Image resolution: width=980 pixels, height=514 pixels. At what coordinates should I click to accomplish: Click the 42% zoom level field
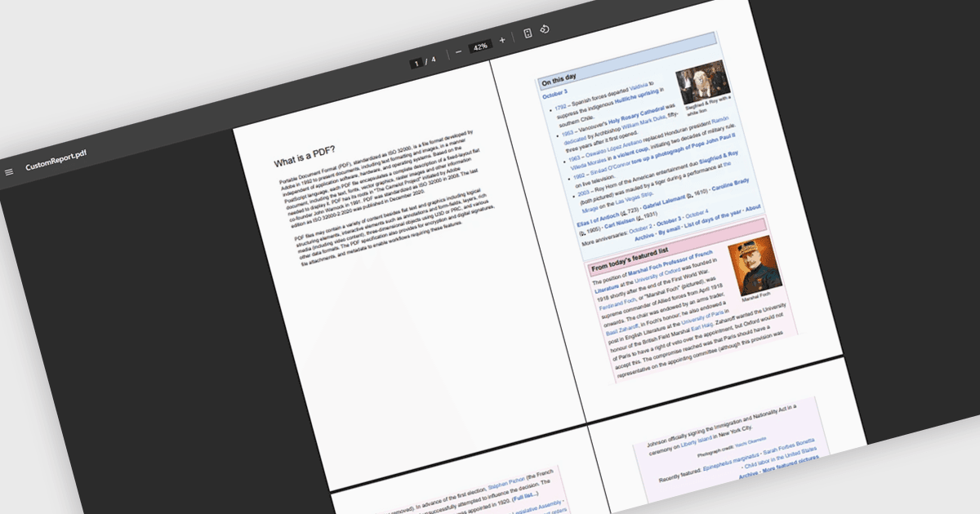point(480,47)
